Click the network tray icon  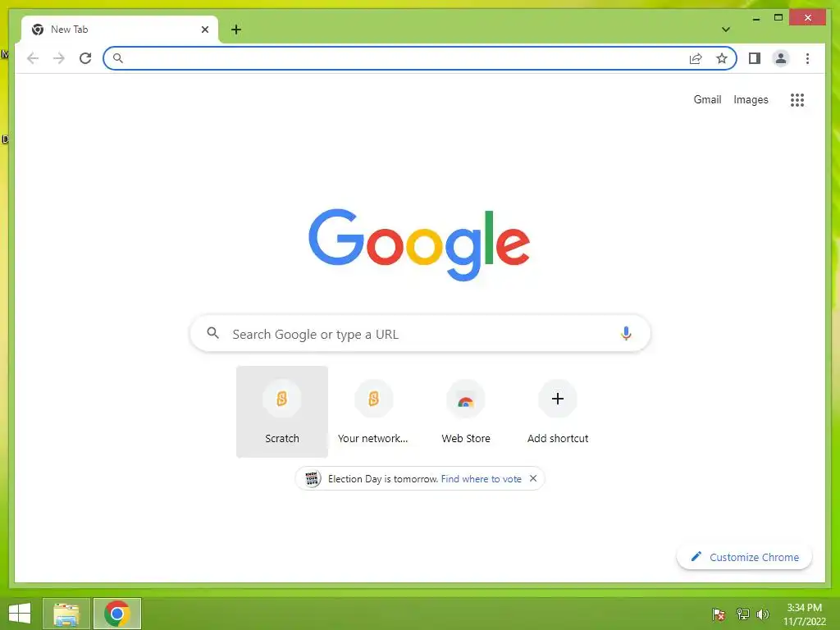coord(743,614)
